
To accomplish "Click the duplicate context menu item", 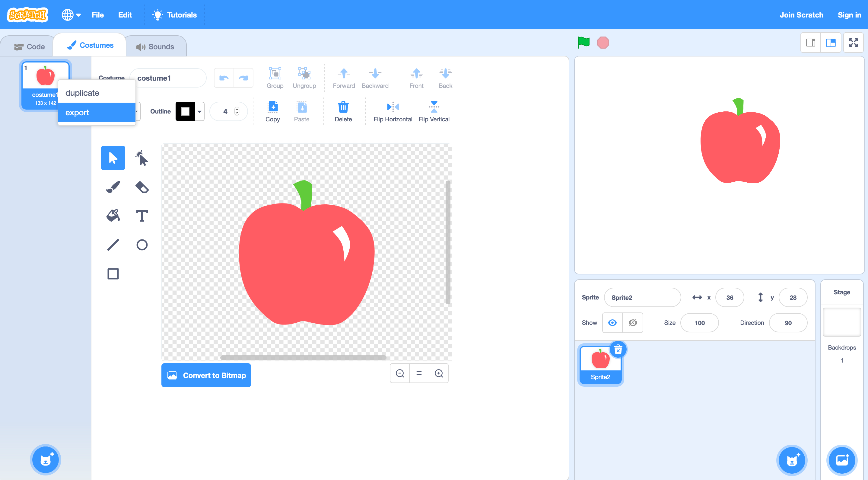I will [x=96, y=92].
